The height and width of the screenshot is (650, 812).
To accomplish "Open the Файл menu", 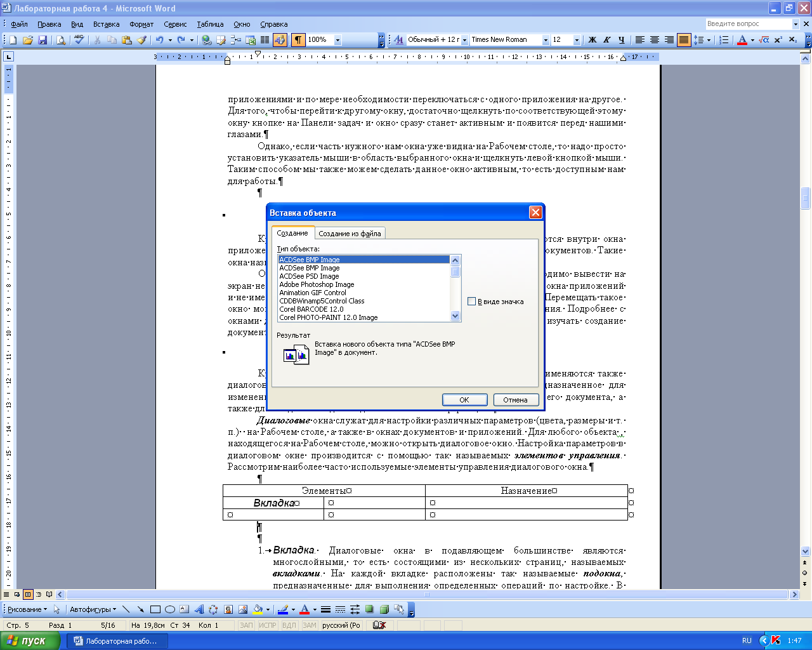I will [x=19, y=24].
